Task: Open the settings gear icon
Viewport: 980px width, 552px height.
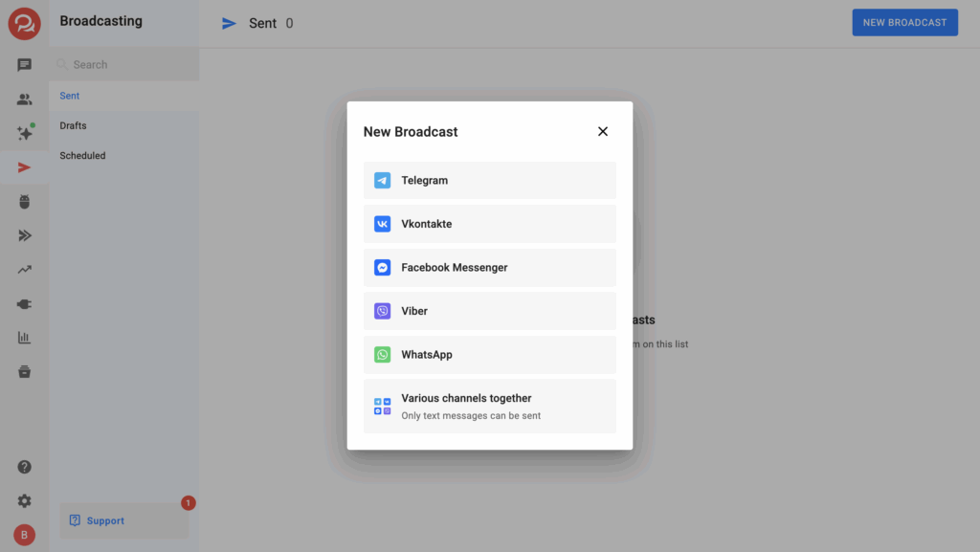Action: 24,501
